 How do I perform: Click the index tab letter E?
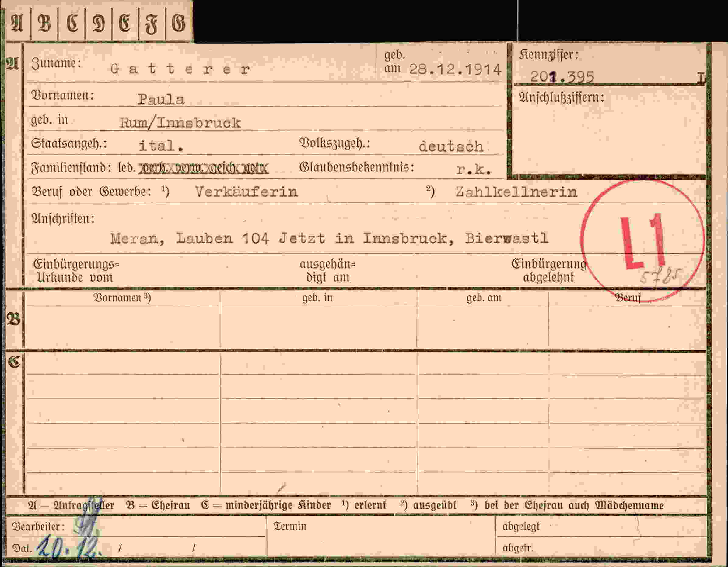coord(125,23)
